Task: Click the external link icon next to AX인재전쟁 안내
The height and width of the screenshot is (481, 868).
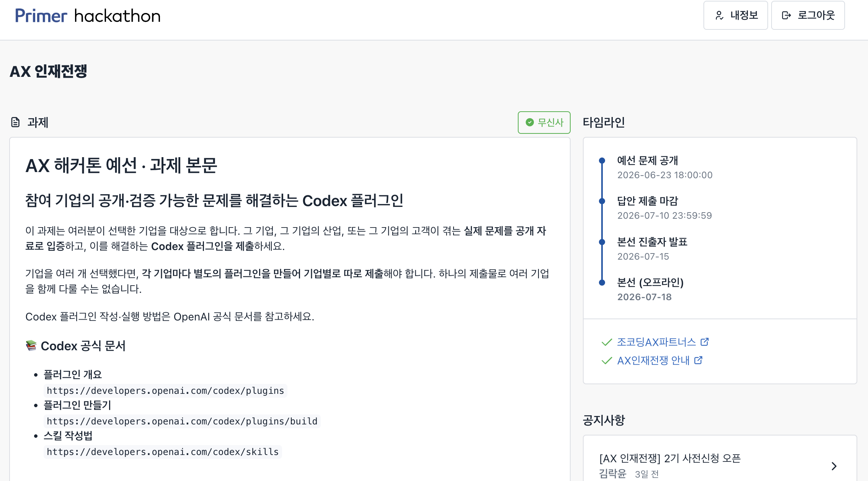Action: 698,360
